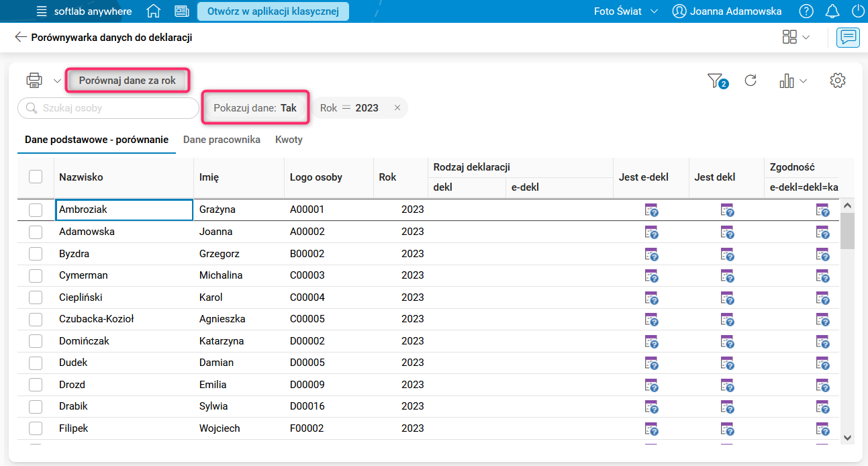Refresh the data table

751,81
